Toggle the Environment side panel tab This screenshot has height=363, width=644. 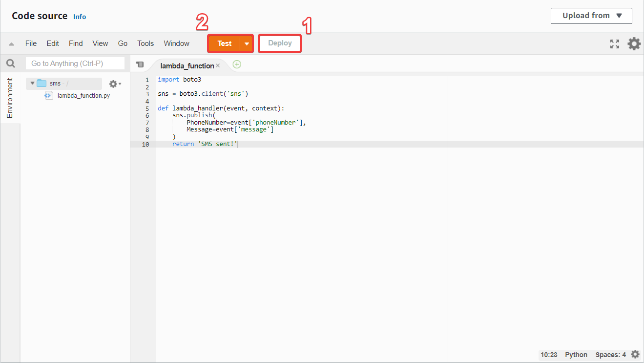tap(10, 98)
